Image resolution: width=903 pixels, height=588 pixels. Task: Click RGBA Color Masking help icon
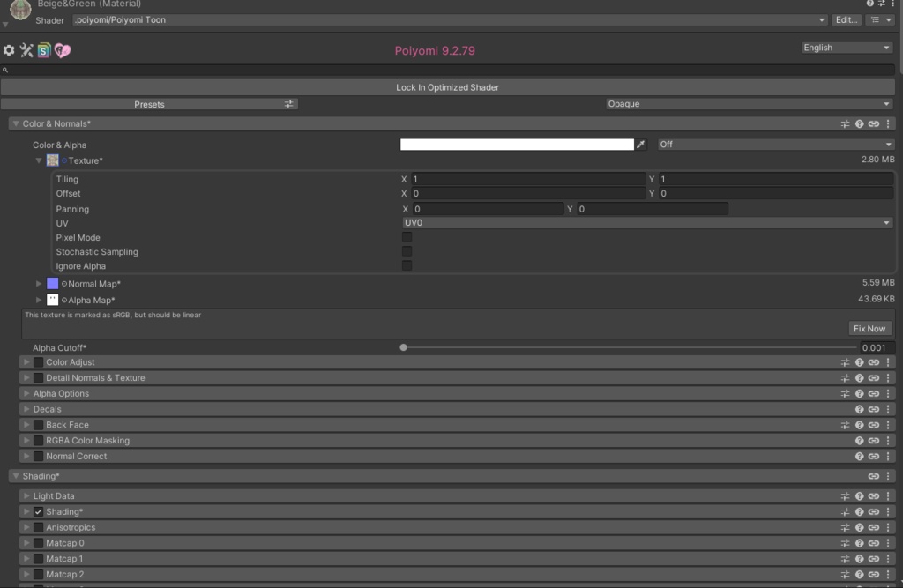click(x=859, y=440)
